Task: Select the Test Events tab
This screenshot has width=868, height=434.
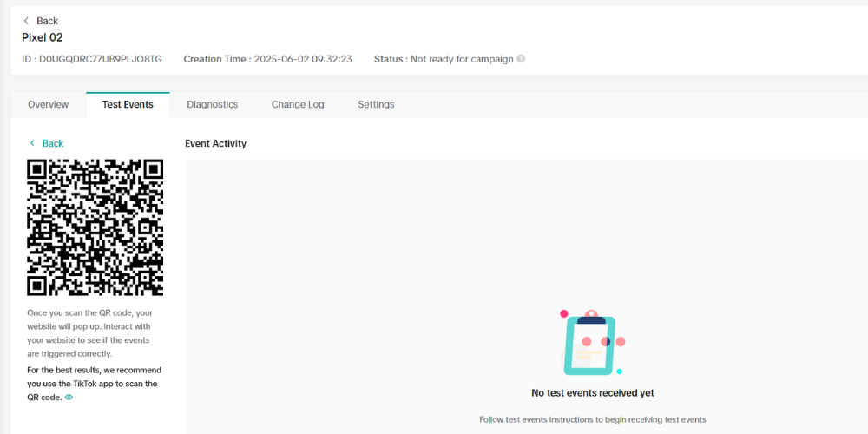Action: (128, 104)
